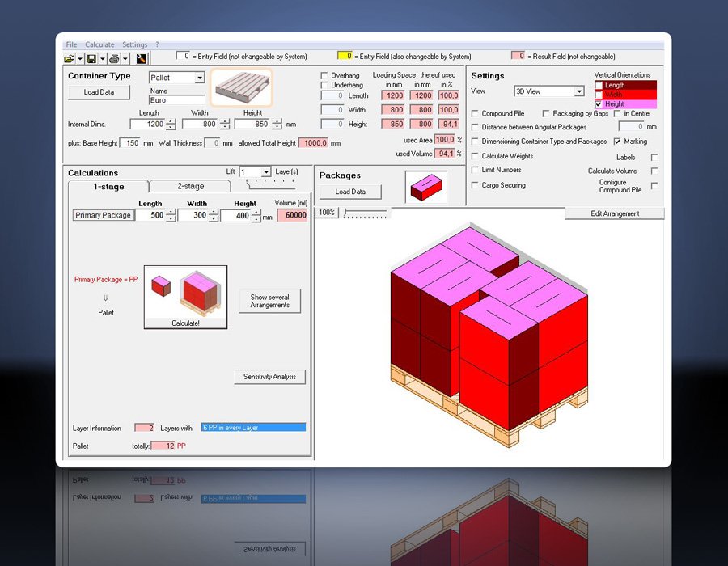Click the floppy disk save icon
The width and height of the screenshot is (728, 566).
coord(91,59)
